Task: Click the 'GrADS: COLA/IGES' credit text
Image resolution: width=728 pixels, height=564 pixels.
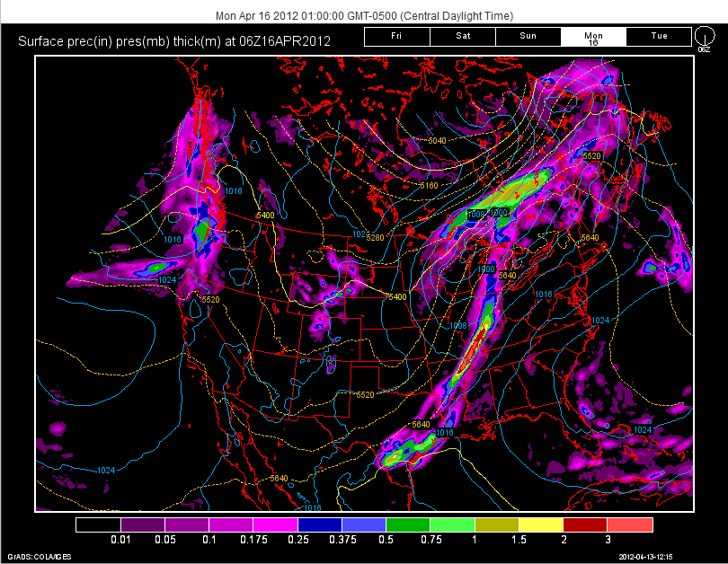Action: tap(40, 557)
